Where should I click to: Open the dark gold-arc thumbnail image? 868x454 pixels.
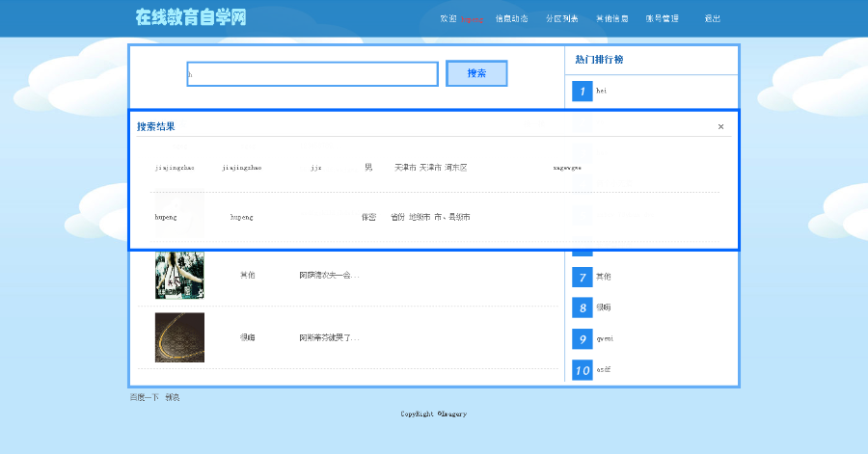click(179, 337)
